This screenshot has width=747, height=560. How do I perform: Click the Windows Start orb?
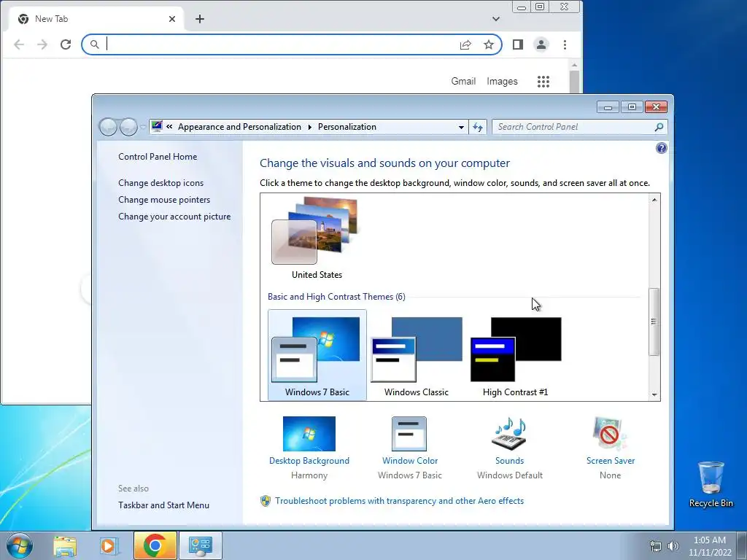20,545
